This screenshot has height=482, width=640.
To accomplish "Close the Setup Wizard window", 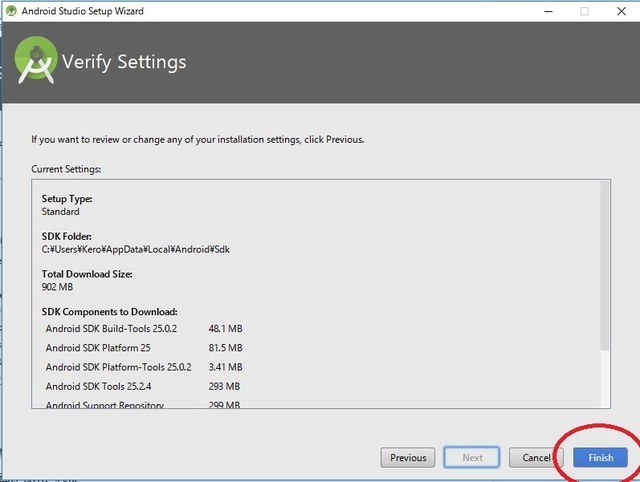I will (621, 11).
